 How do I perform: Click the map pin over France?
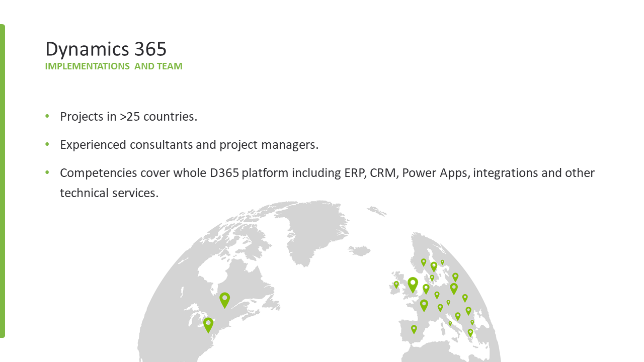[424, 305]
